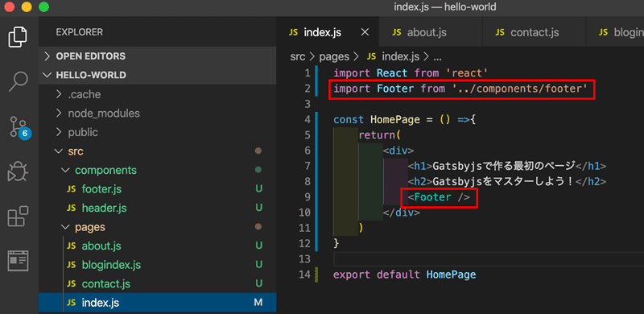Click the h2 line with マスターしよう

click(x=507, y=182)
